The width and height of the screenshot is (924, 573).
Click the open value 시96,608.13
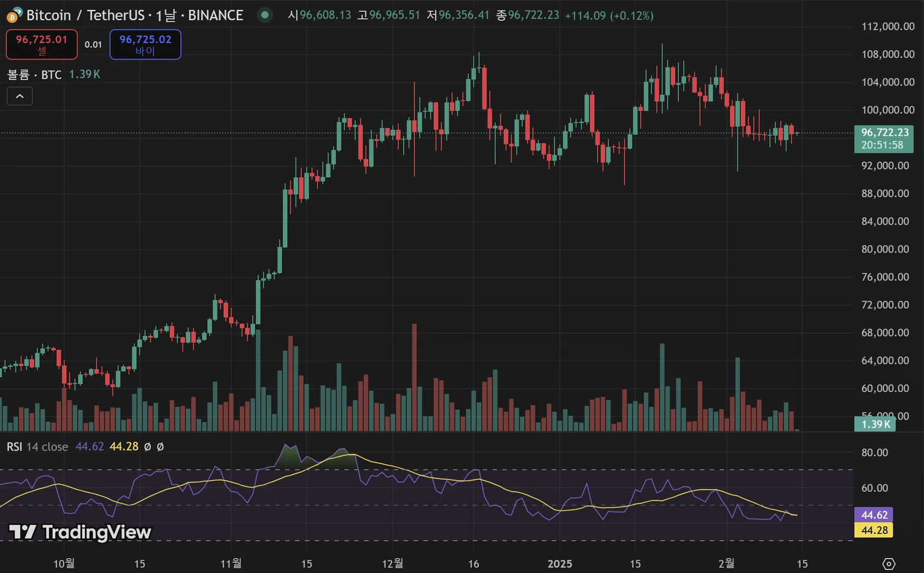[319, 15]
